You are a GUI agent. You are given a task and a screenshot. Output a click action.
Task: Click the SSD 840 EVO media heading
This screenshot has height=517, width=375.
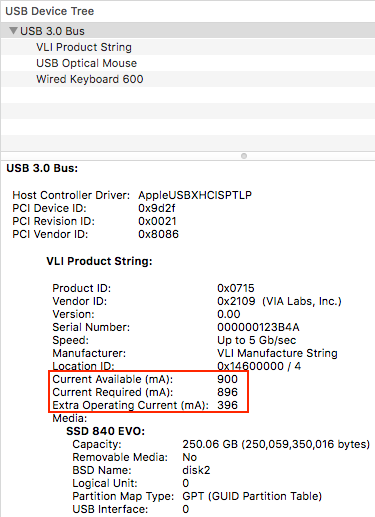pyautogui.click(x=106, y=431)
